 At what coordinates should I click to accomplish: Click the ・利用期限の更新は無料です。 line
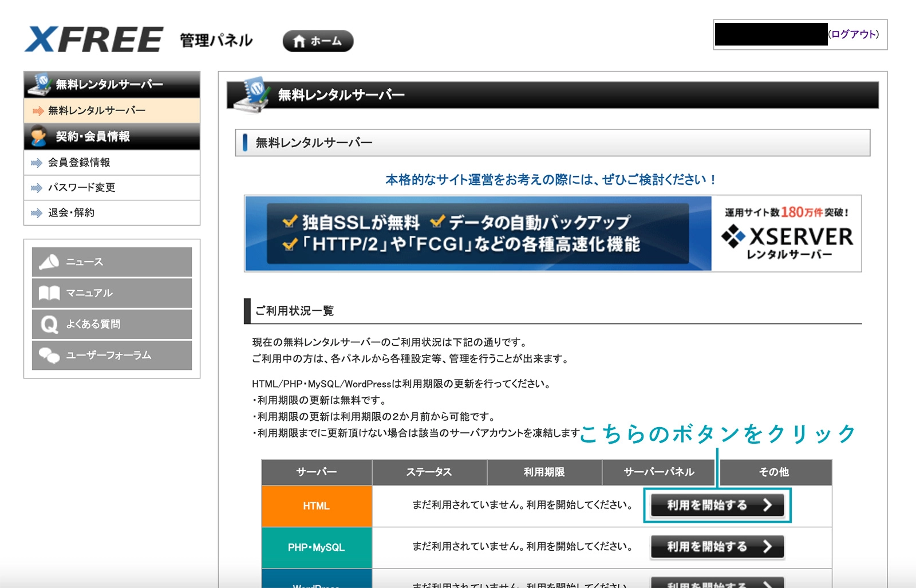pyautogui.click(x=319, y=400)
